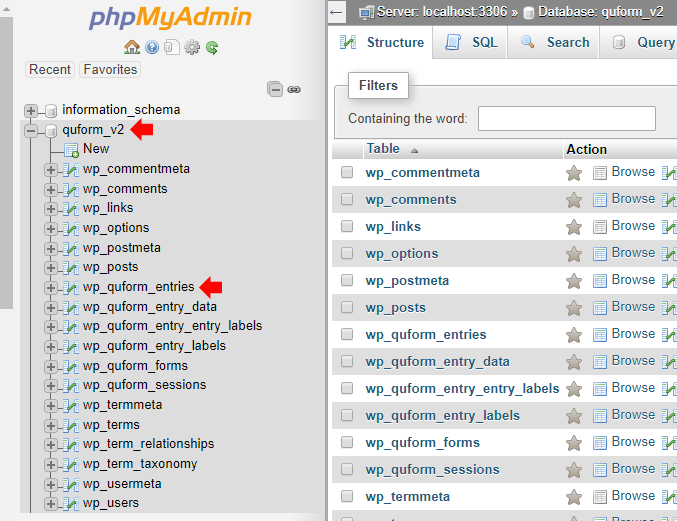677x521 pixels.
Task: Click the phpMyAdmin logo
Action: click(170, 17)
